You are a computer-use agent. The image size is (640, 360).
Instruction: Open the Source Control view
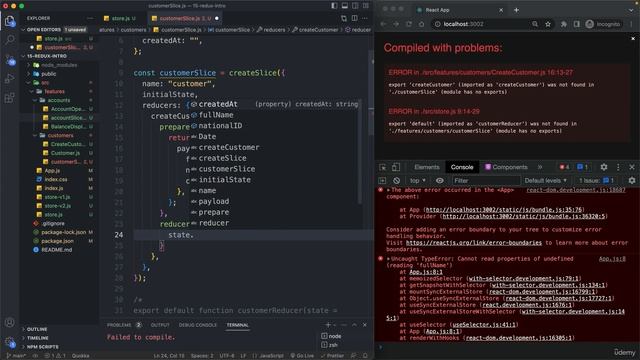coord(9,60)
